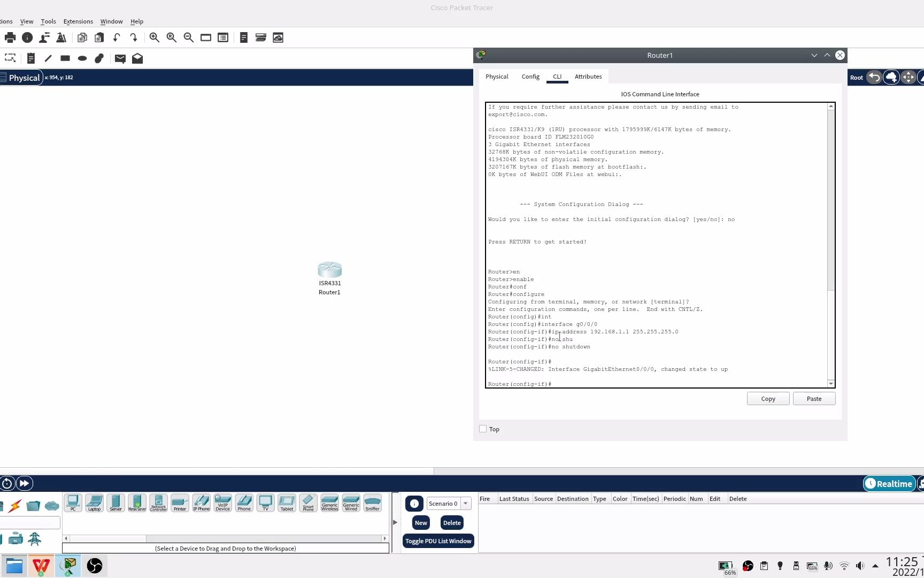924x578 pixels.
Task: Open the cloud picture icon in the main toolbar
Action: 278,37
